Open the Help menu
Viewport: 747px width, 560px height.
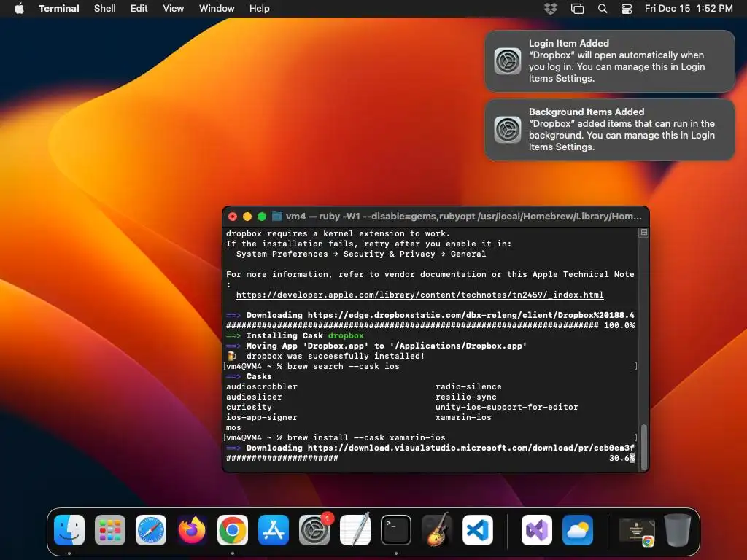point(260,9)
